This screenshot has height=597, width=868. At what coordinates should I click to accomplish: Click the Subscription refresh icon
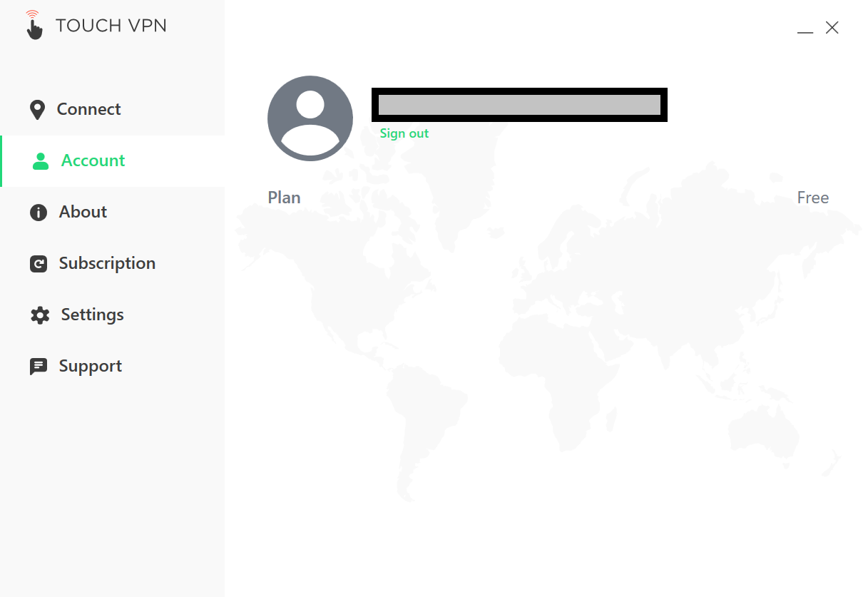tap(39, 264)
